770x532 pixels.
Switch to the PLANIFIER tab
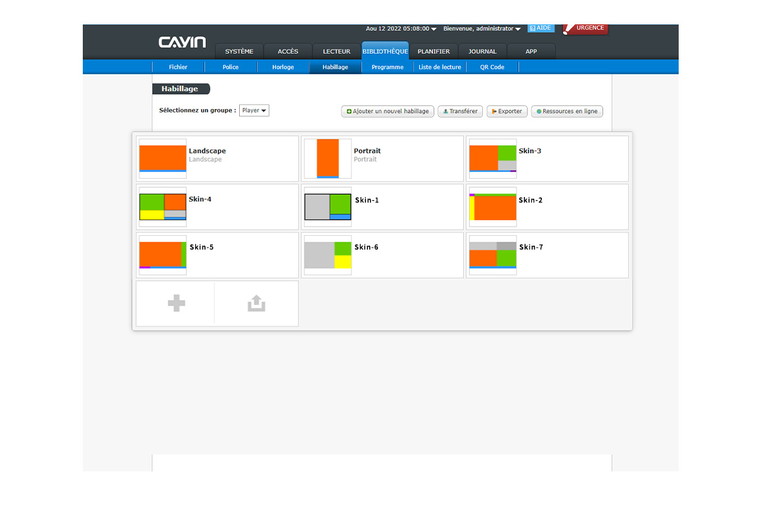[434, 51]
